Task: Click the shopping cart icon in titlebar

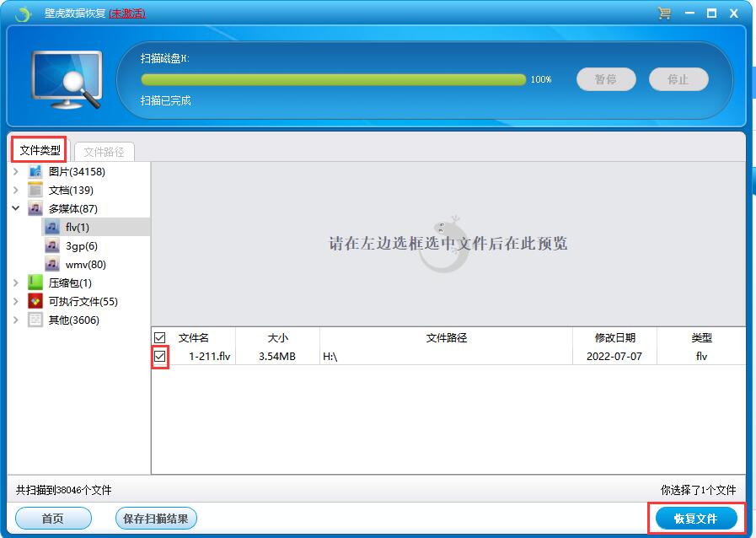Action: tap(664, 13)
